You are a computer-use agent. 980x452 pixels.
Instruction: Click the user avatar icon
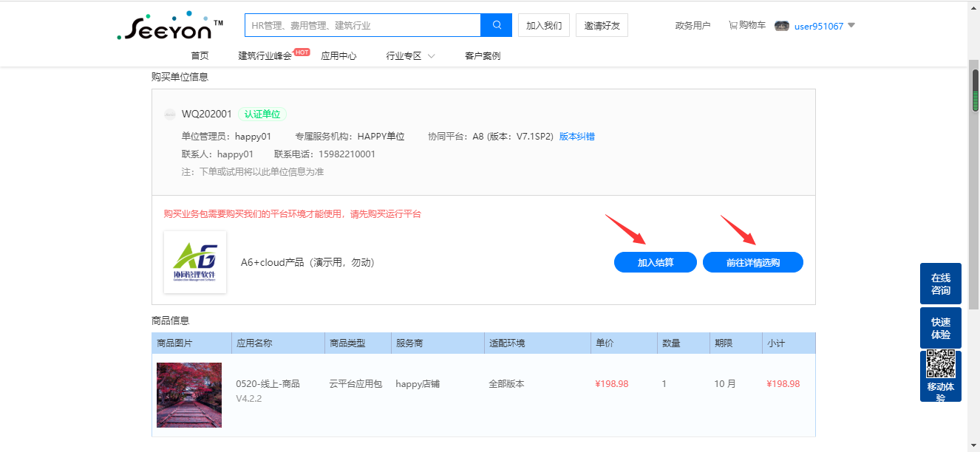tap(782, 26)
